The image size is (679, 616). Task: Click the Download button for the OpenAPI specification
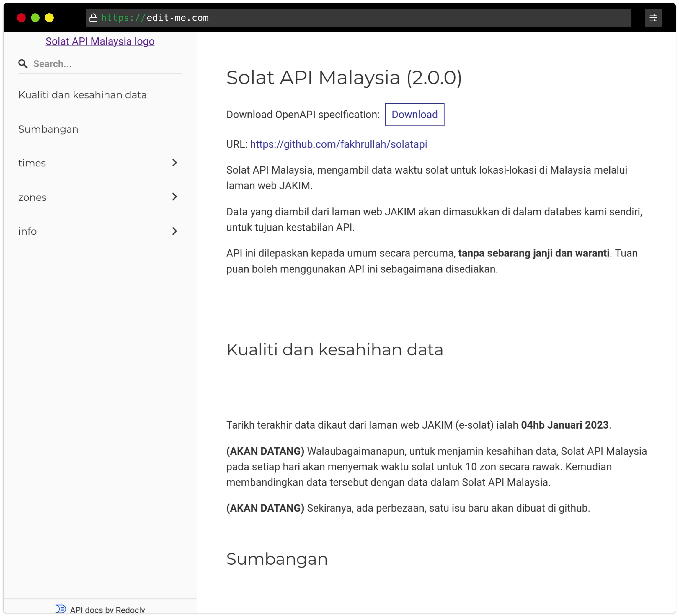[414, 115]
